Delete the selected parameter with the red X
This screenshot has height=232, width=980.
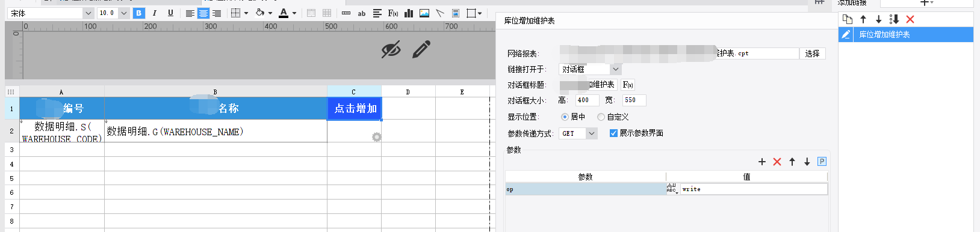pyautogui.click(x=777, y=162)
